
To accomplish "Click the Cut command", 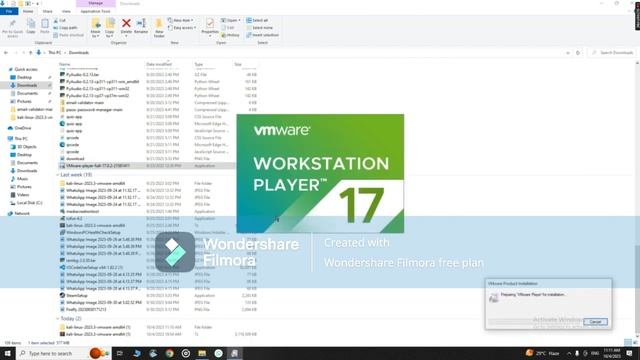I will [x=60, y=20].
